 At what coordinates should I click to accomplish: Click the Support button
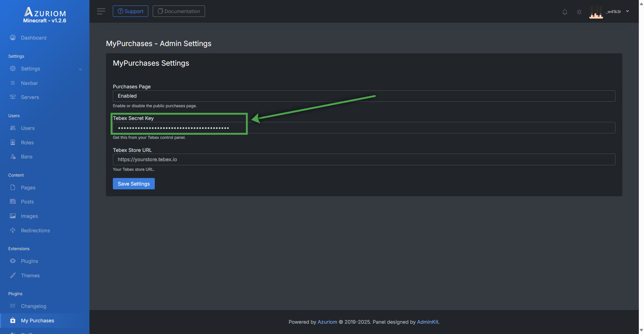coord(130,11)
